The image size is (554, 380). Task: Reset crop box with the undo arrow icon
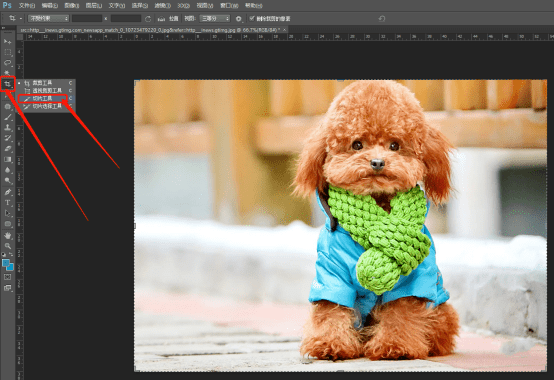click(382, 19)
